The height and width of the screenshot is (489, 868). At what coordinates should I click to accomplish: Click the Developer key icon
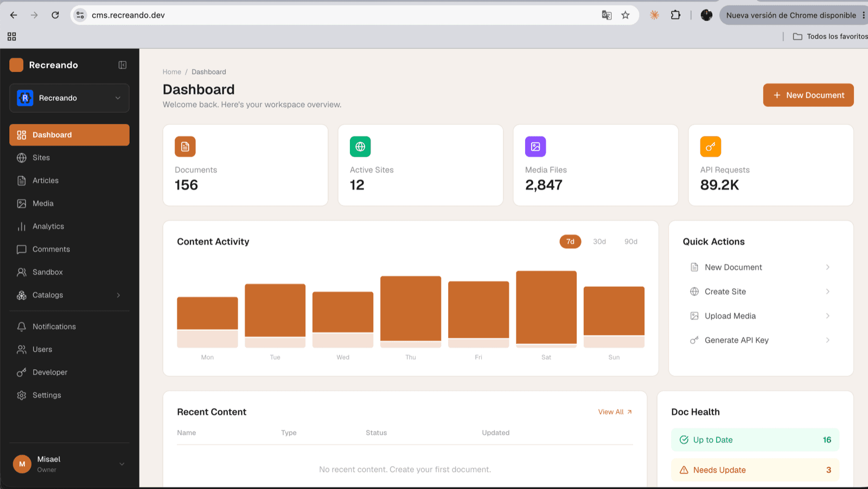tap(22, 372)
